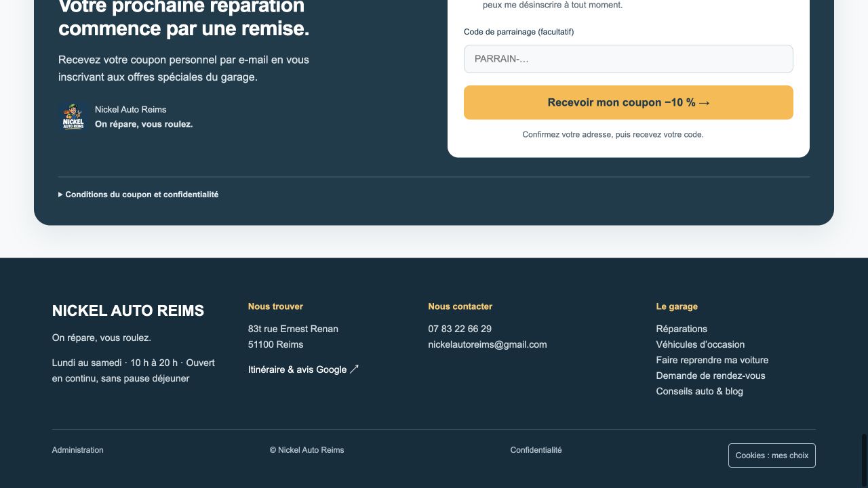The width and height of the screenshot is (868, 488).
Task: Expand Conditions du coupon et confidentialité
Action: tap(138, 195)
